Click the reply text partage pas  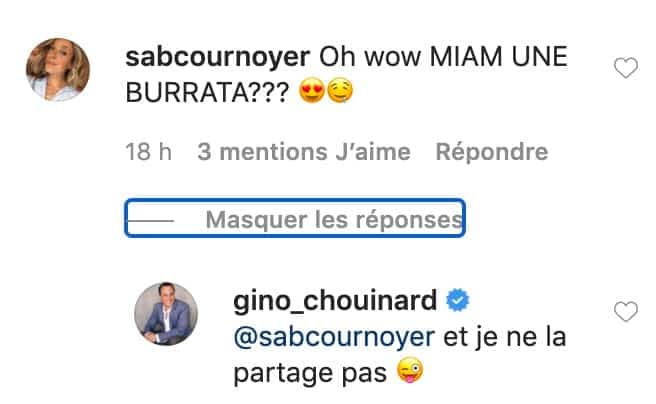point(310,373)
